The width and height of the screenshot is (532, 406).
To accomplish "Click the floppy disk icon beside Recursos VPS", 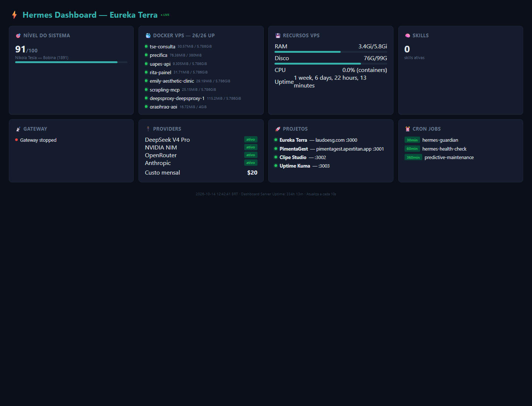I will (x=278, y=36).
